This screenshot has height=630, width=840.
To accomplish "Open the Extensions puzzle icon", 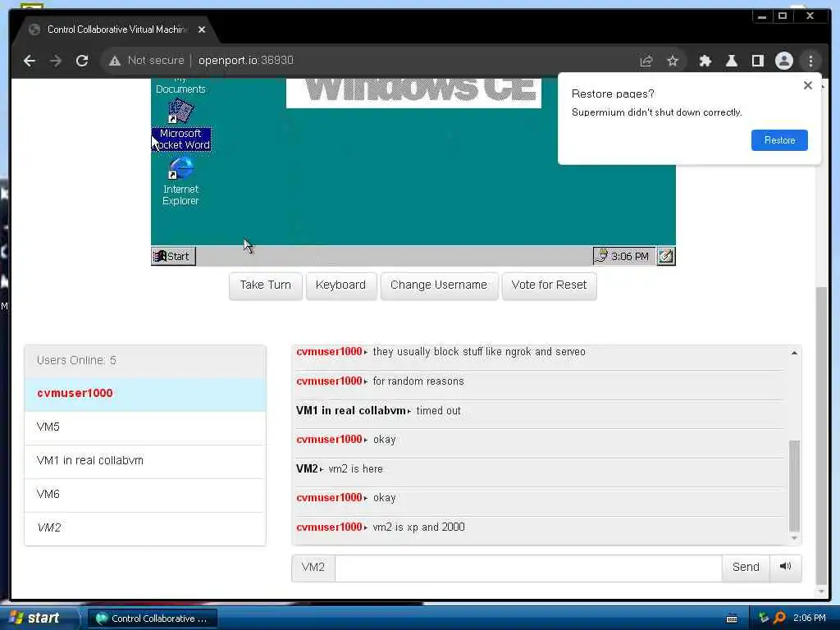I will pyautogui.click(x=705, y=61).
